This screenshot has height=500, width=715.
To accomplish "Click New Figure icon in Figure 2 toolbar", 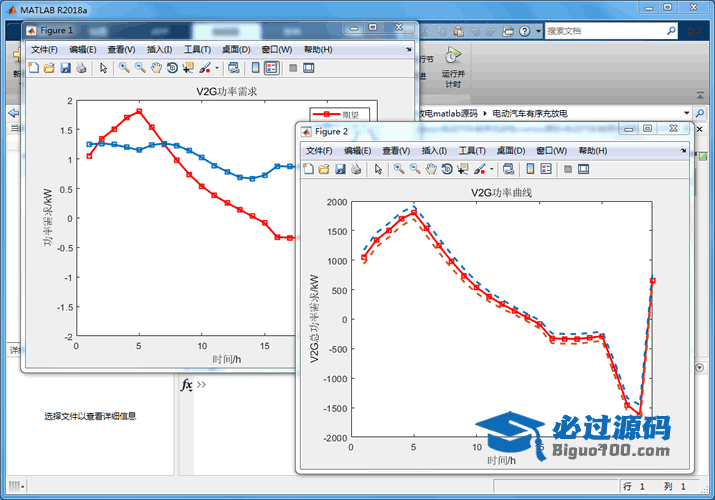I will [308, 169].
